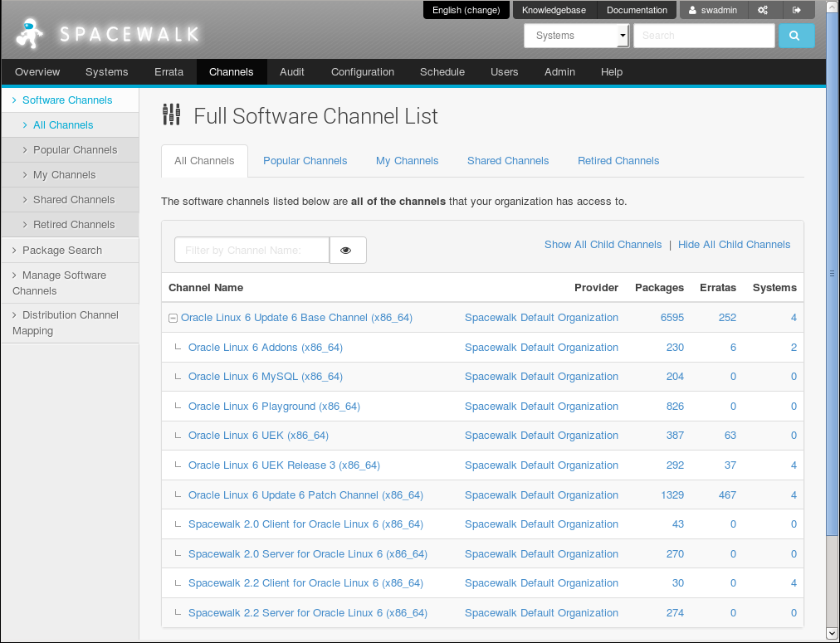840x643 pixels.
Task: Open the Knowledgebase link
Action: tap(554, 10)
